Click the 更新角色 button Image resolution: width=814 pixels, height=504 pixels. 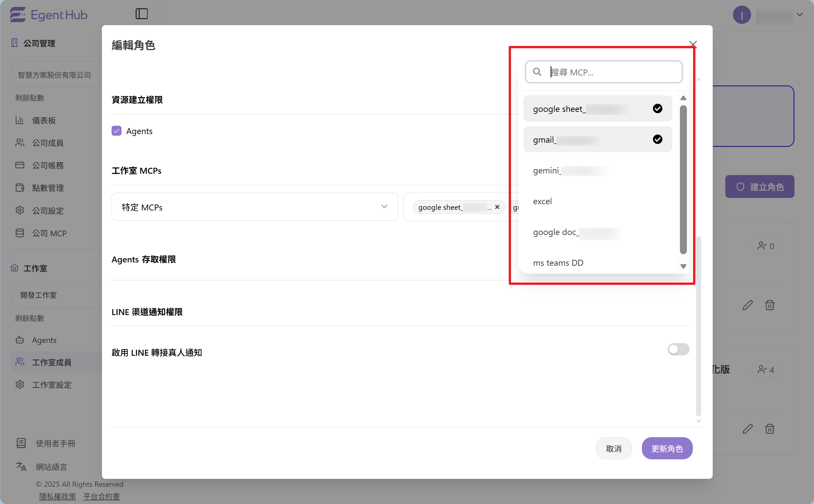point(667,448)
